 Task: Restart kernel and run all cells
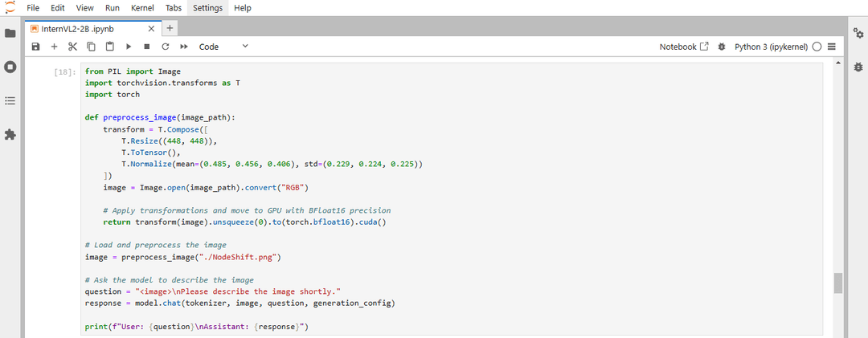(184, 47)
